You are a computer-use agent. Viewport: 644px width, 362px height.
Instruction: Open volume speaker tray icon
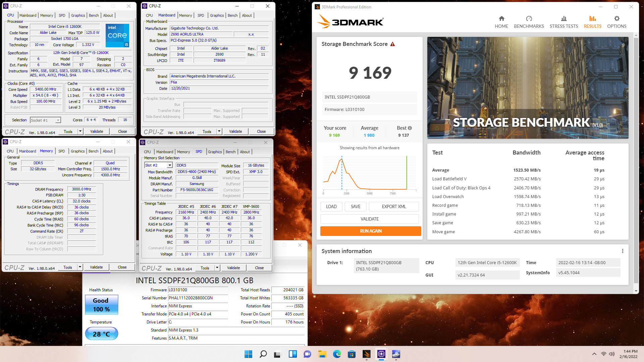[x=612, y=354]
